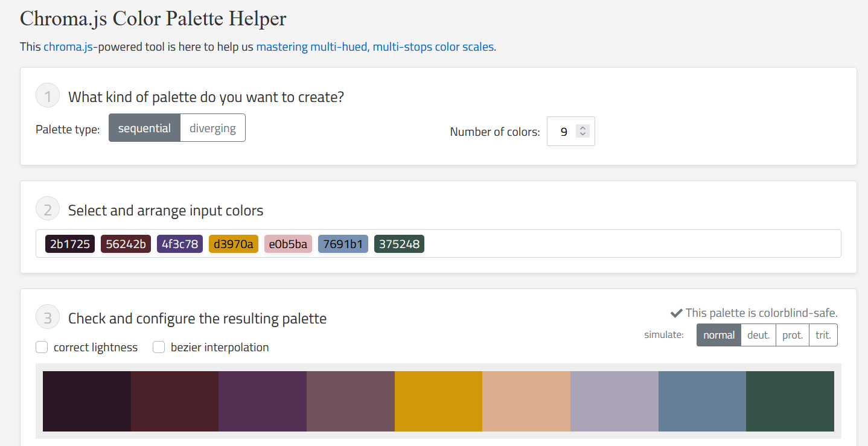Simulate tritanopia with trit. button
The width and height of the screenshot is (868, 446).
pyautogui.click(x=823, y=335)
